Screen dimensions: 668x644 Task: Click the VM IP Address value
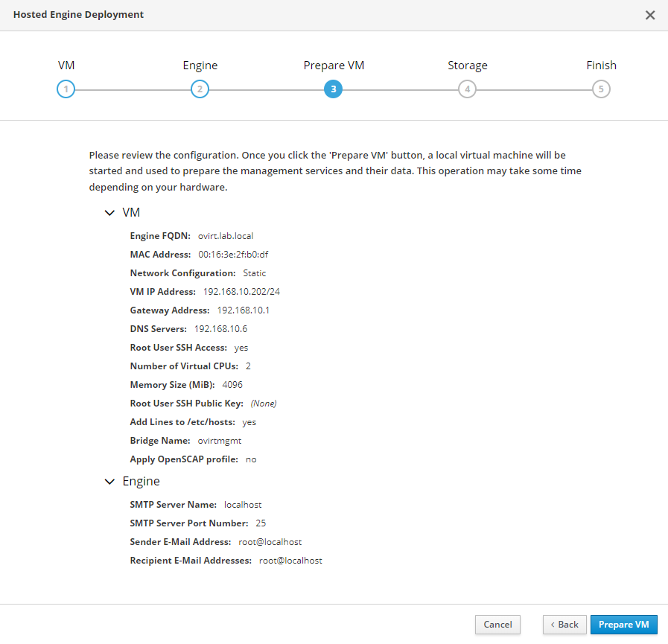[241, 292]
